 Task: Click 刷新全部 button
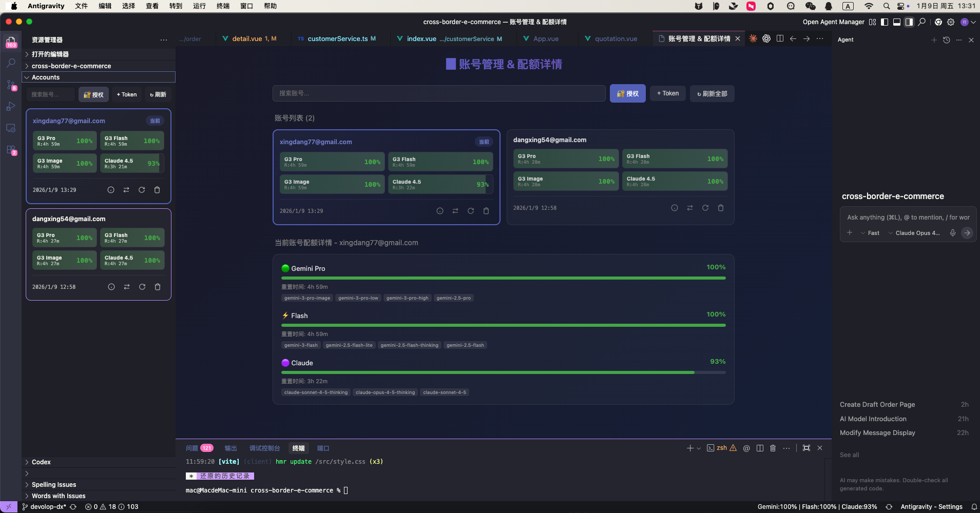click(x=712, y=93)
